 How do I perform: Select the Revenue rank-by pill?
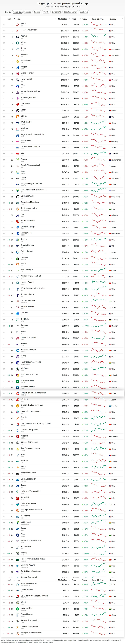(37, 12)
